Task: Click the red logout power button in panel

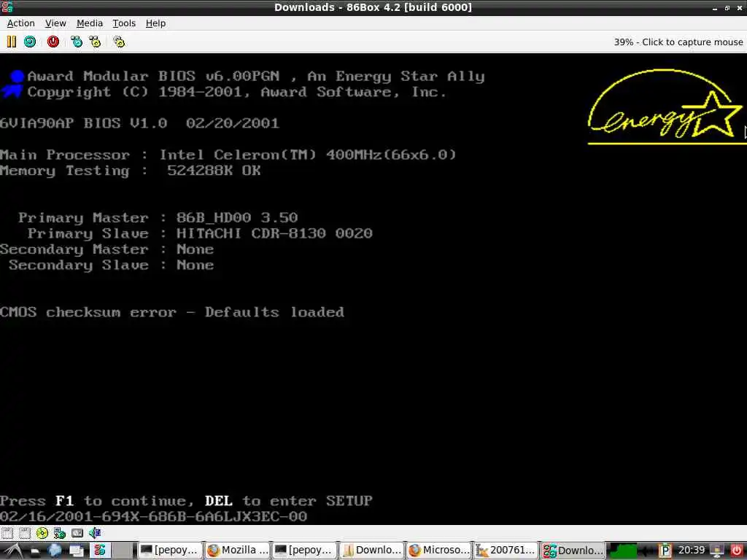Action: click(736, 551)
